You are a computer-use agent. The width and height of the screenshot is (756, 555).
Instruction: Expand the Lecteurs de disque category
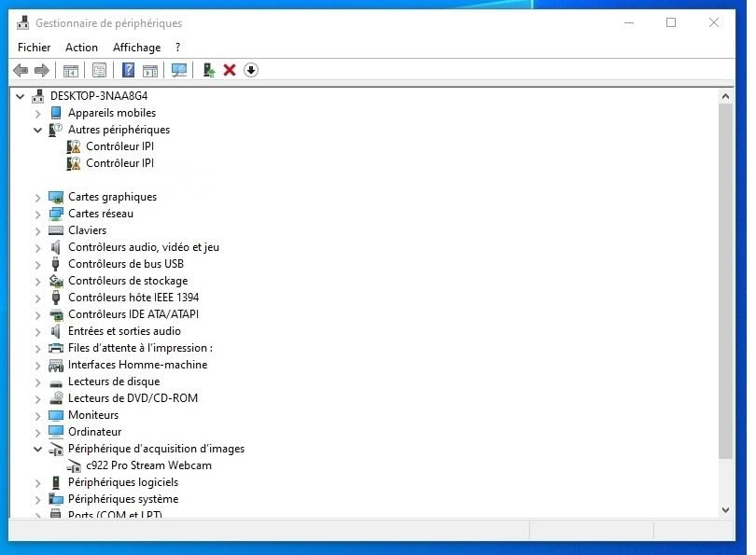coord(37,382)
